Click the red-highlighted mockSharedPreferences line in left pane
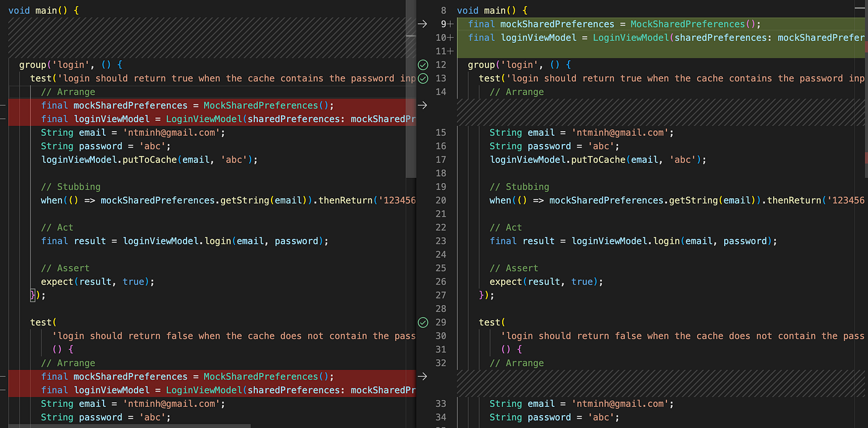Screen dimensions: 868x428 click(x=186, y=105)
